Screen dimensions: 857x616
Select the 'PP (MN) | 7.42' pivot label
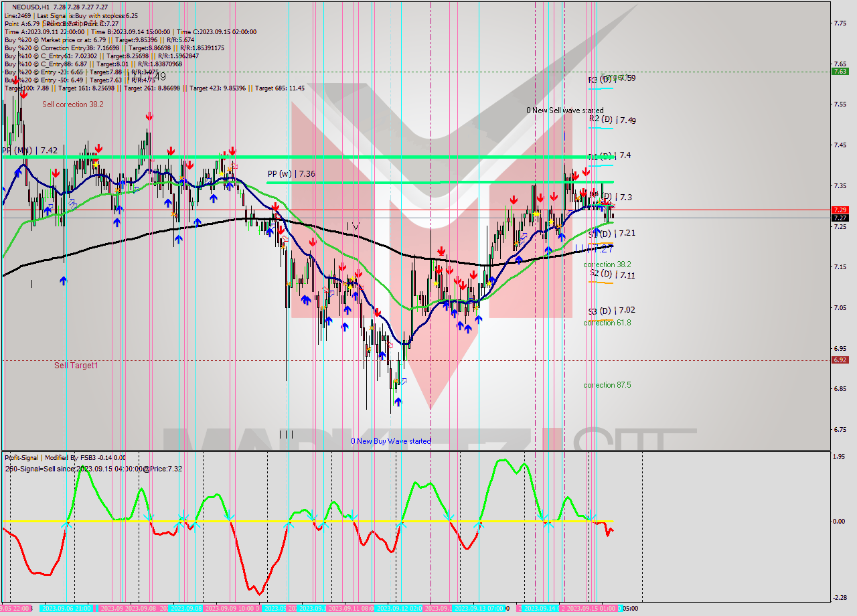point(29,151)
